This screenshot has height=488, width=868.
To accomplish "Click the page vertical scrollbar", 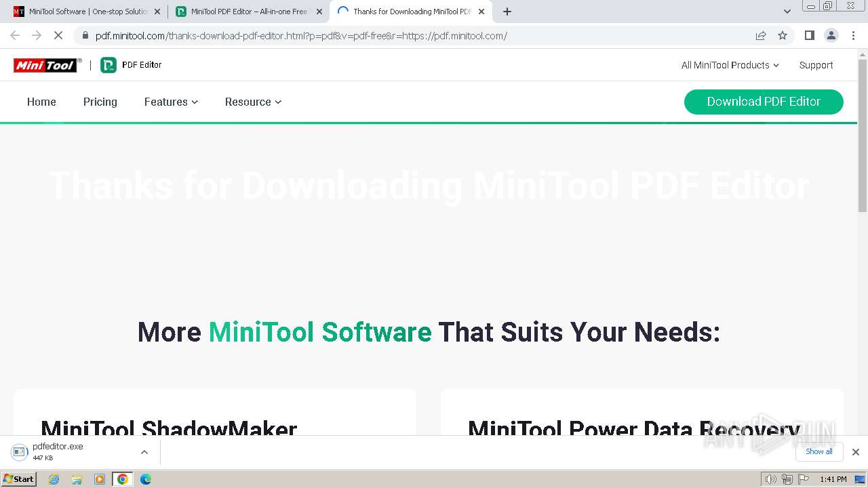I will (863, 136).
